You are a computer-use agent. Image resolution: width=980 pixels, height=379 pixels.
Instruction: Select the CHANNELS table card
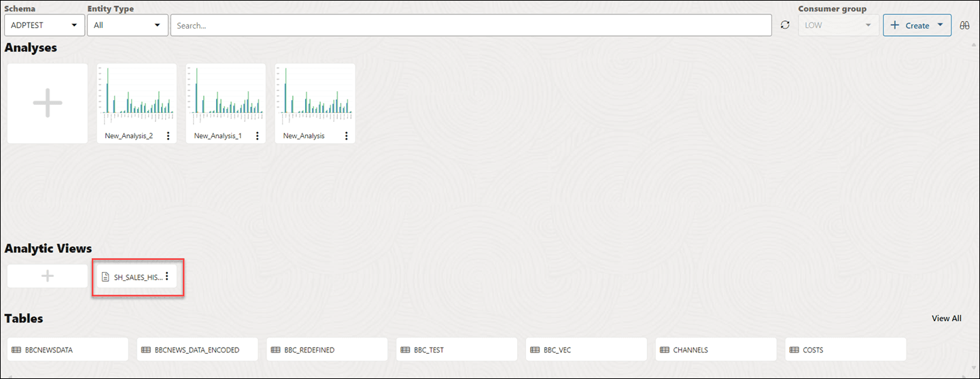pyautogui.click(x=716, y=350)
